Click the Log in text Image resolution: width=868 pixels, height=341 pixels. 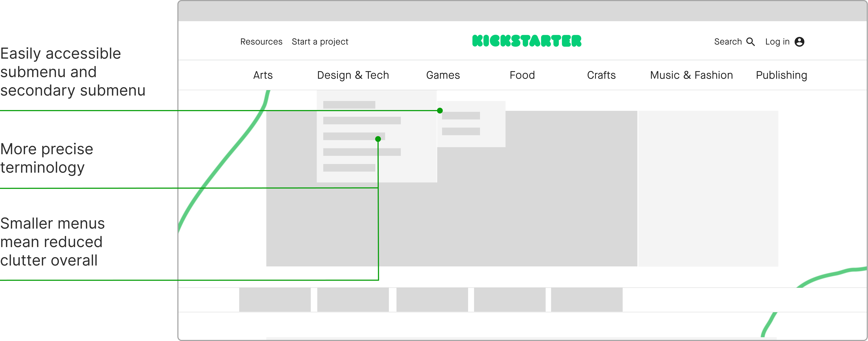click(777, 41)
